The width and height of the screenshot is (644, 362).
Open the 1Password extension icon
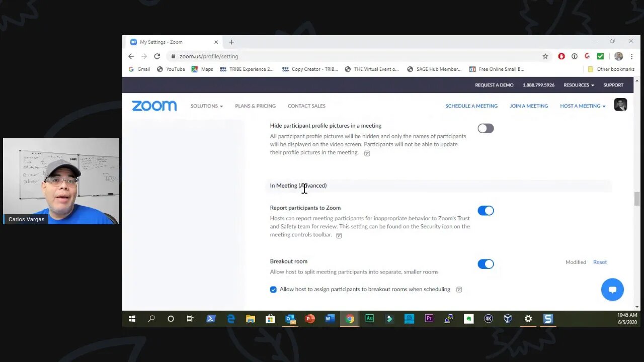575,56
